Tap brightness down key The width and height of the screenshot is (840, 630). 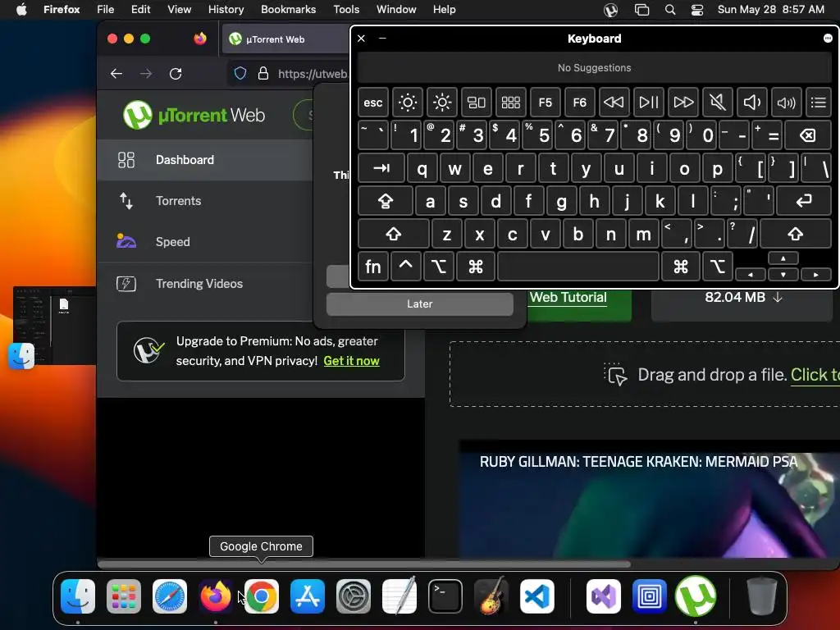[408, 103]
